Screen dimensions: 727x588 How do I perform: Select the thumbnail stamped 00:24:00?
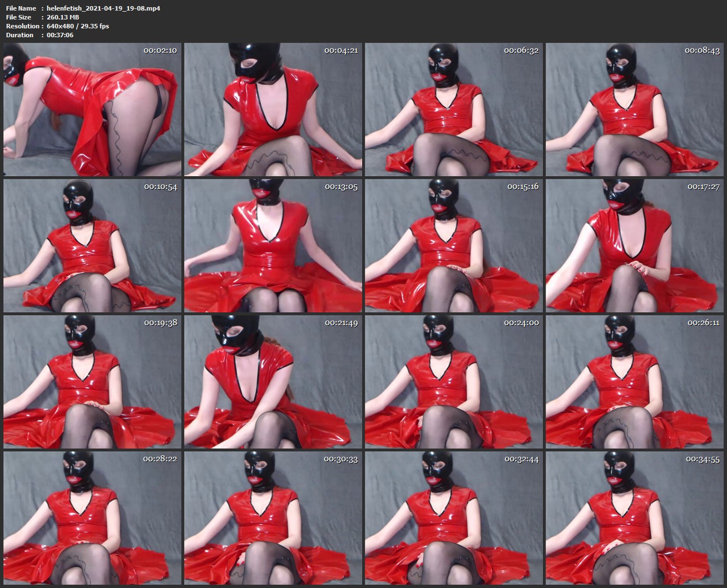454,382
